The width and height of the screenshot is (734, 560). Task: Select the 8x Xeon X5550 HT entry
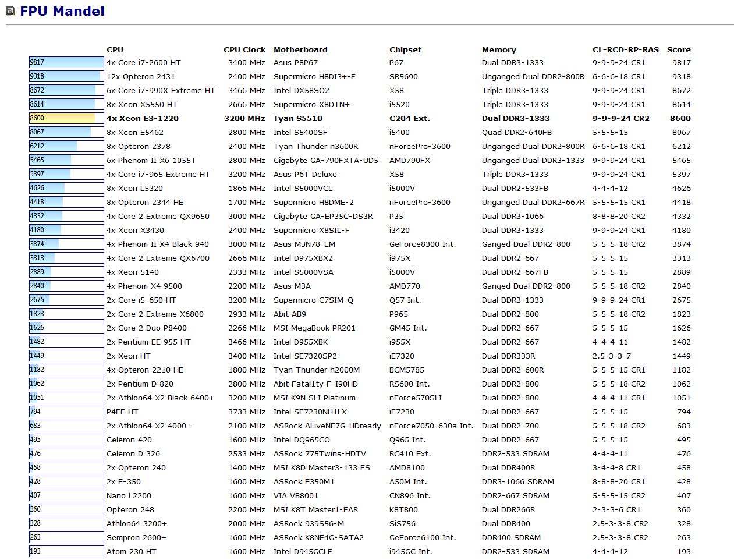pyautogui.click(x=141, y=105)
